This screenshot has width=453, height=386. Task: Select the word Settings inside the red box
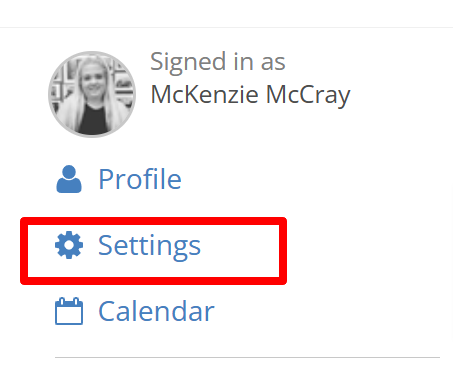coord(149,246)
